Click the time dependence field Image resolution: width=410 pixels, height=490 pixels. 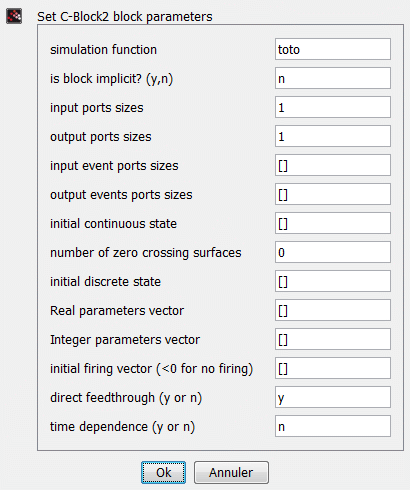(x=333, y=426)
